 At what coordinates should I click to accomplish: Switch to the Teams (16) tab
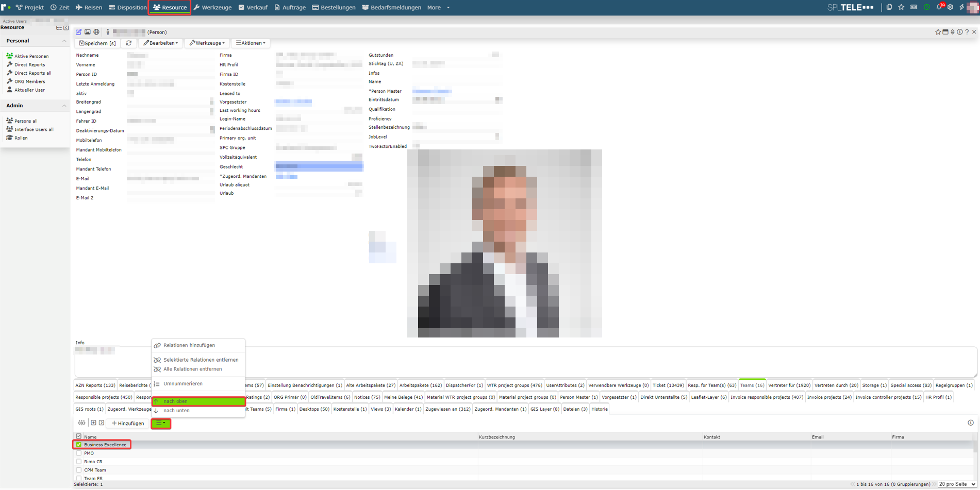752,385
